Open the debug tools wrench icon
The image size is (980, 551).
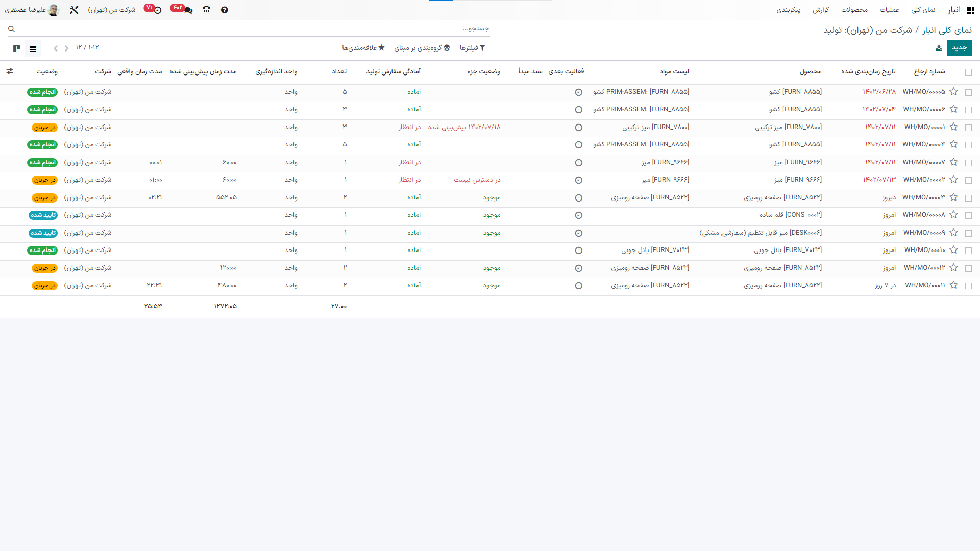(x=74, y=10)
